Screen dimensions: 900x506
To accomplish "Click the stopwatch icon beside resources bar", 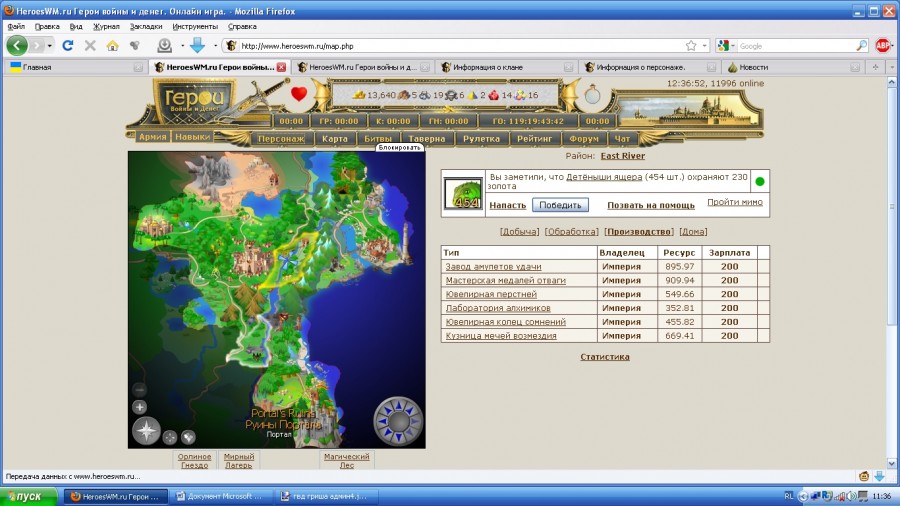I will (592, 94).
